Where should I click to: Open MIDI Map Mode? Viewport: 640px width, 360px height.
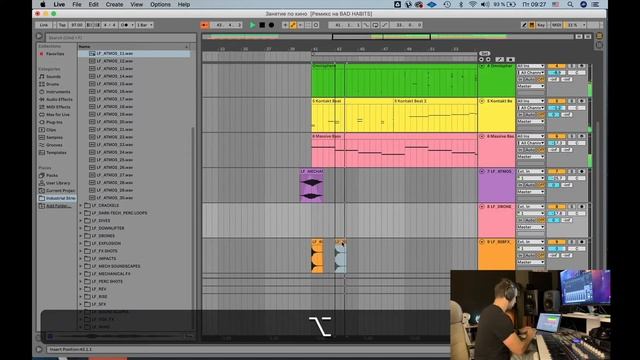tap(556, 25)
